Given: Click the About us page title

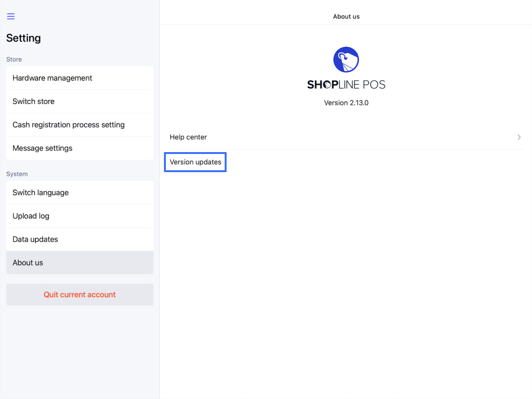Looking at the screenshot, I should tap(346, 17).
